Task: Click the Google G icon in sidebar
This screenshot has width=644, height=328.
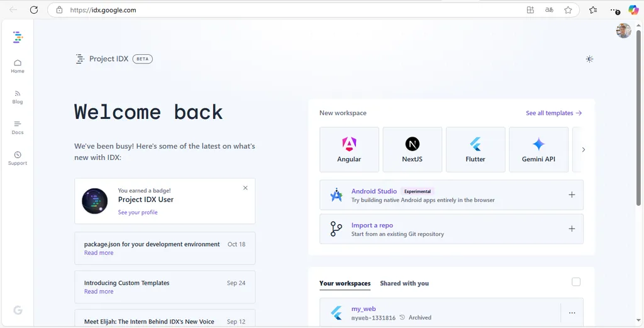Action: click(x=18, y=310)
